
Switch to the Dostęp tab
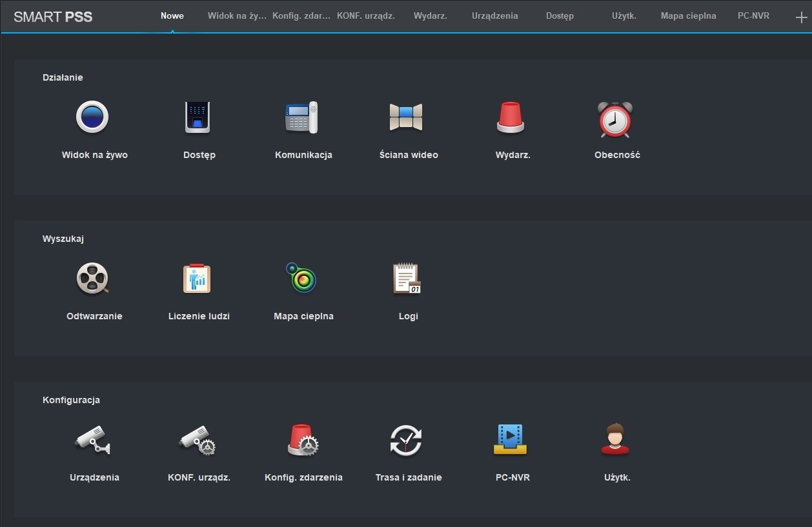[x=560, y=16]
